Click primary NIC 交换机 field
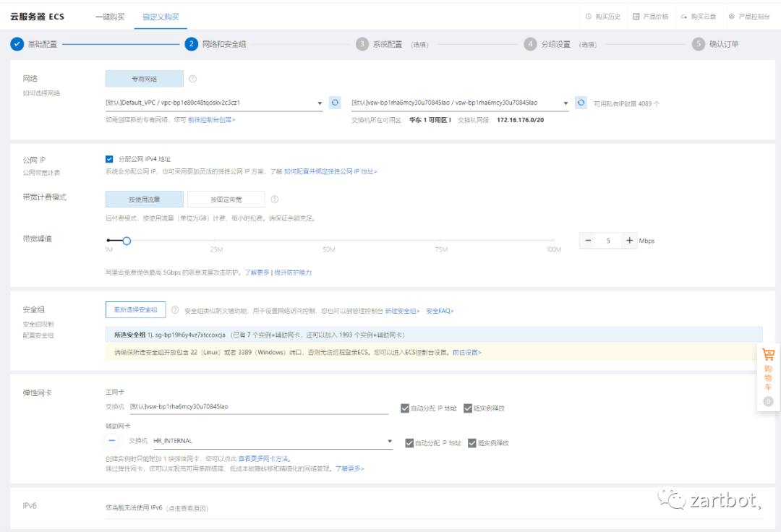781x532 pixels. pos(259,406)
